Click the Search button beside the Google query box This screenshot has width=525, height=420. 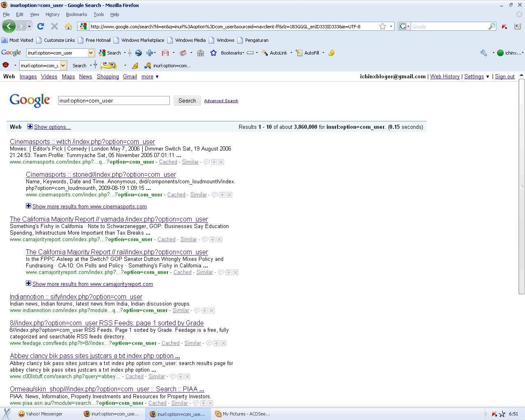point(187,100)
